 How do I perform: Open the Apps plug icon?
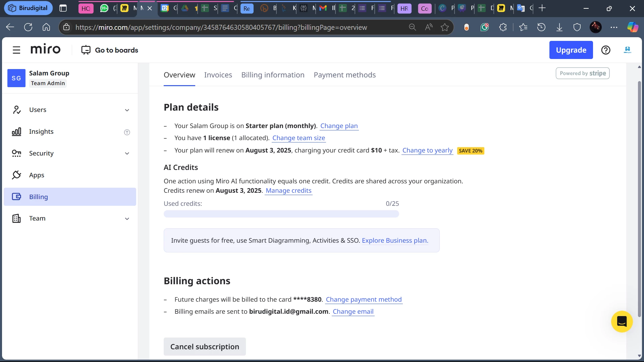[x=16, y=175]
